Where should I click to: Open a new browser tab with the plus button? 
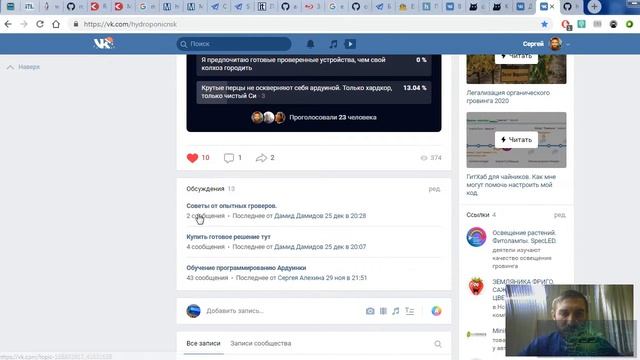tap(594, 7)
